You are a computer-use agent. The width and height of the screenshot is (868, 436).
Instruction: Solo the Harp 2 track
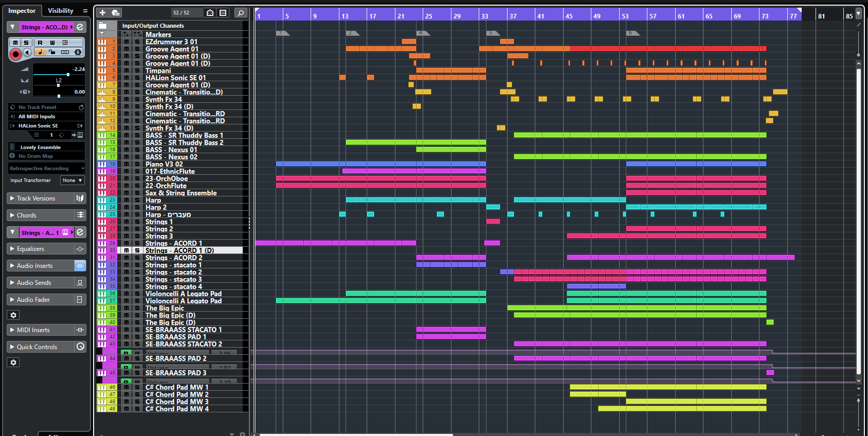coord(137,207)
